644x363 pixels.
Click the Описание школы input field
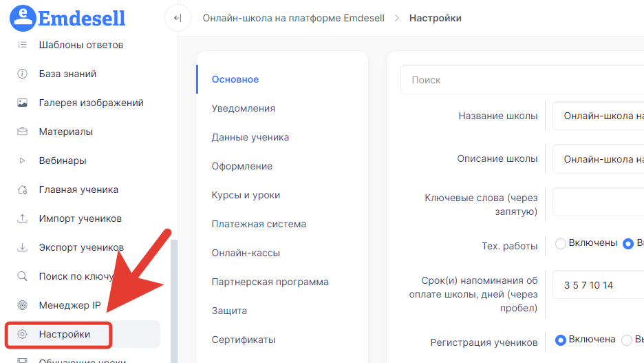click(599, 159)
